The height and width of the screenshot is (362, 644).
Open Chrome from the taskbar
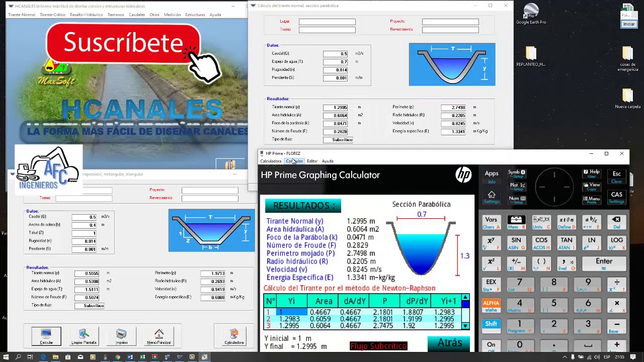click(x=117, y=357)
